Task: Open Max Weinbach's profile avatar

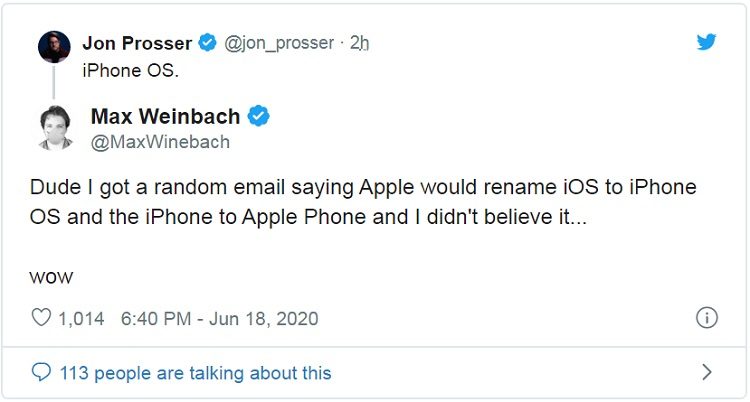Action: [54, 127]
